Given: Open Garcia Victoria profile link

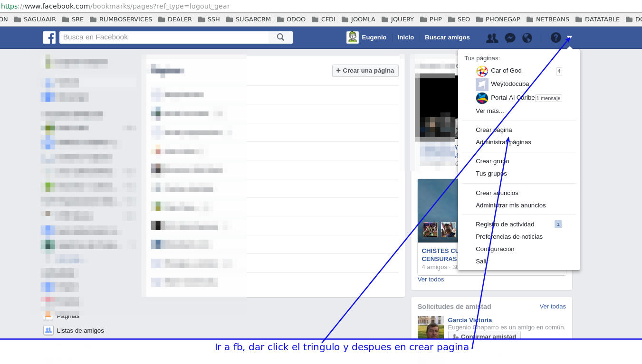Looking at the screenshot, I should coord(470,320).
